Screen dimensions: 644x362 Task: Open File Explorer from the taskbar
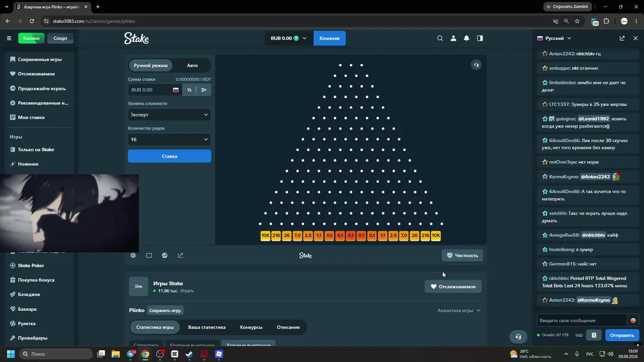[116, 354]
